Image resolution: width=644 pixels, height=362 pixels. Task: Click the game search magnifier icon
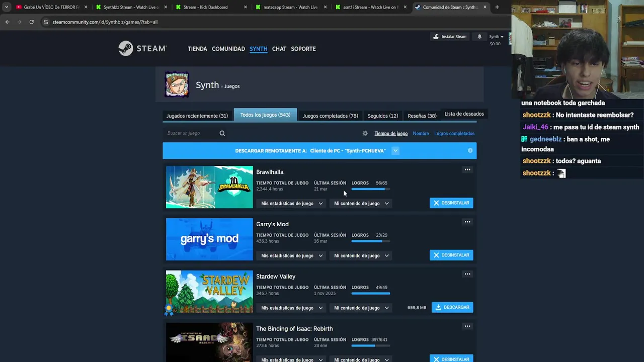tap(222, 133)
